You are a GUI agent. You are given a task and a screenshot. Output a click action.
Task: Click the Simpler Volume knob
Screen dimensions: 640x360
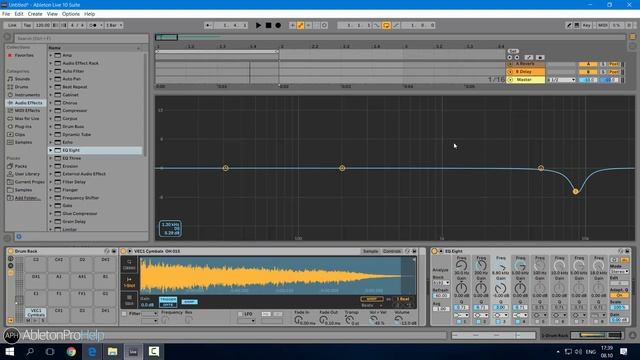(x=400, y=321)
